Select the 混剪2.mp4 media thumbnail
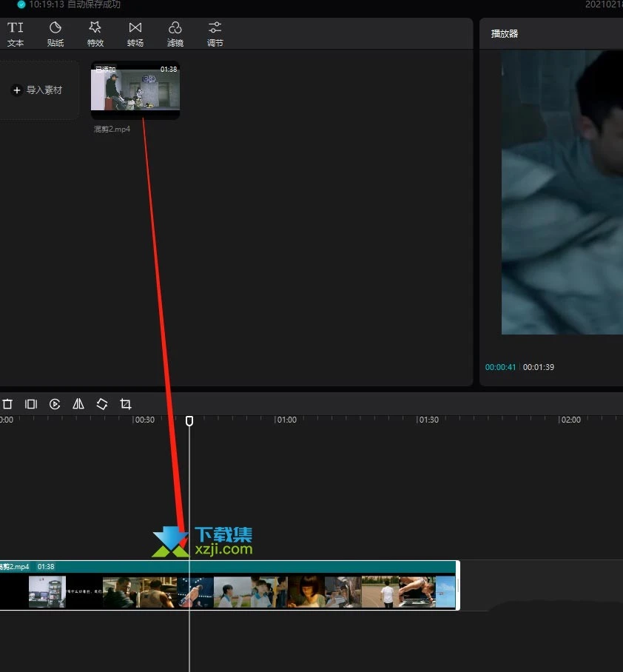Image resolution: width=623 pixels, height=672 pixels. (x=135, y=90)
